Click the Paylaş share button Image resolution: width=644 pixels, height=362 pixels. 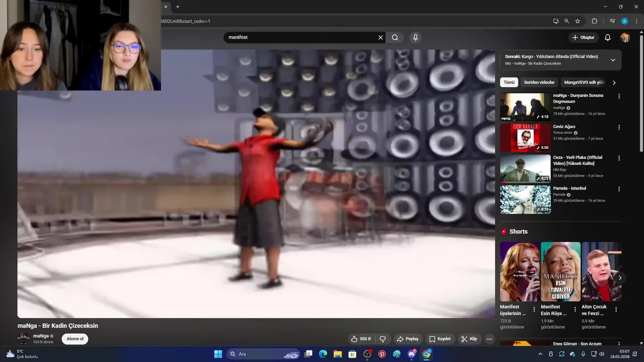point(407,339)
